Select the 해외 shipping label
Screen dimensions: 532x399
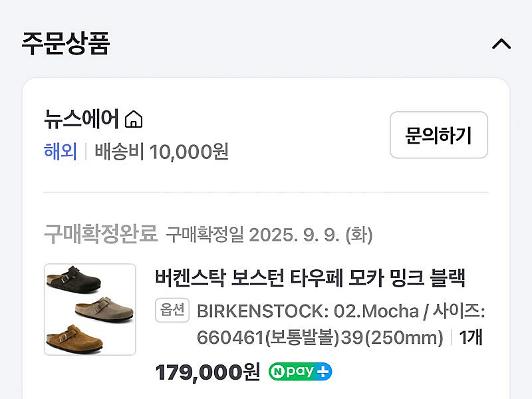(61, 152)
